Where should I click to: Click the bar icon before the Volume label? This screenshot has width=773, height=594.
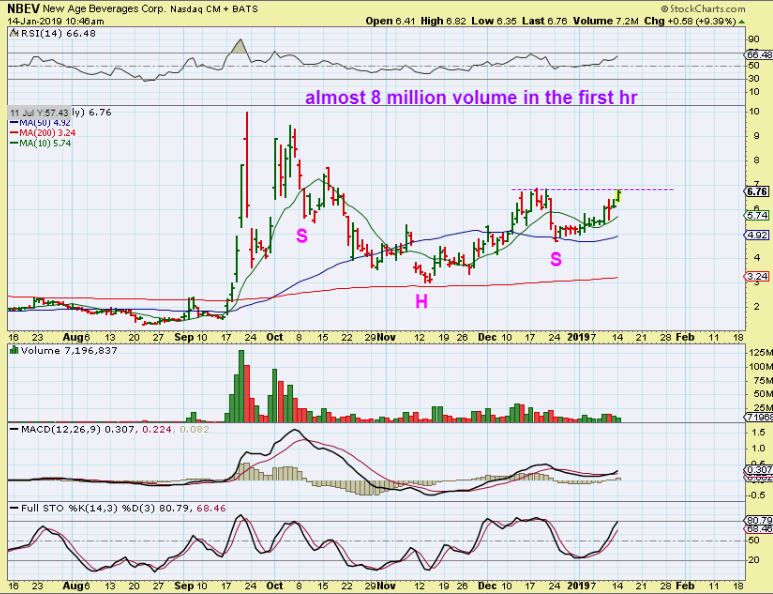15,350
